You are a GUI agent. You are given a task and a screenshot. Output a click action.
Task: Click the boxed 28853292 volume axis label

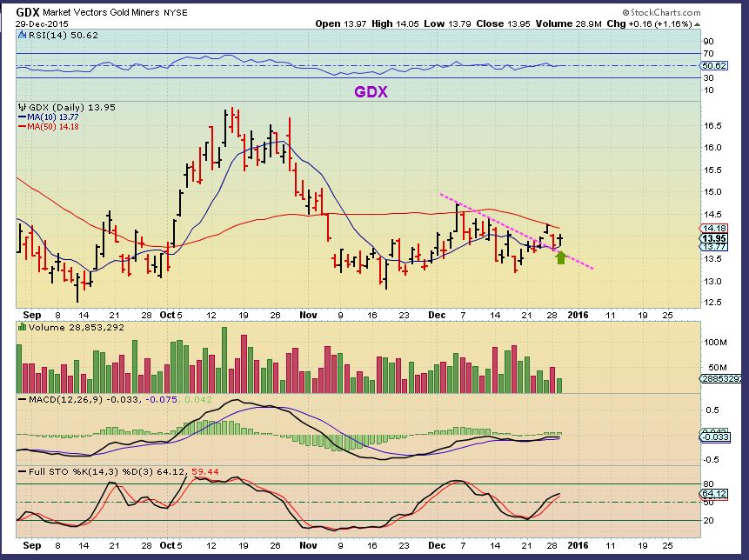pyautogui.click(x=722, y=378)
